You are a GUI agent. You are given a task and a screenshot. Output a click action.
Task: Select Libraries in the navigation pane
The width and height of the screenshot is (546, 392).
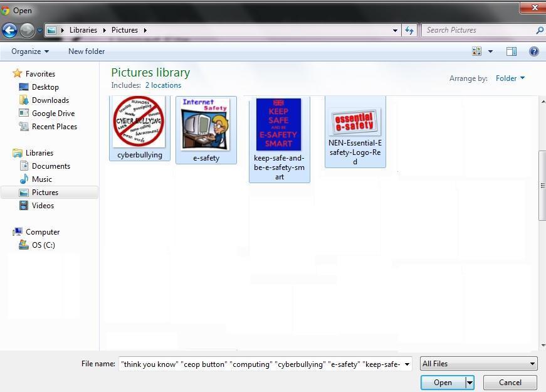point(39,153)
